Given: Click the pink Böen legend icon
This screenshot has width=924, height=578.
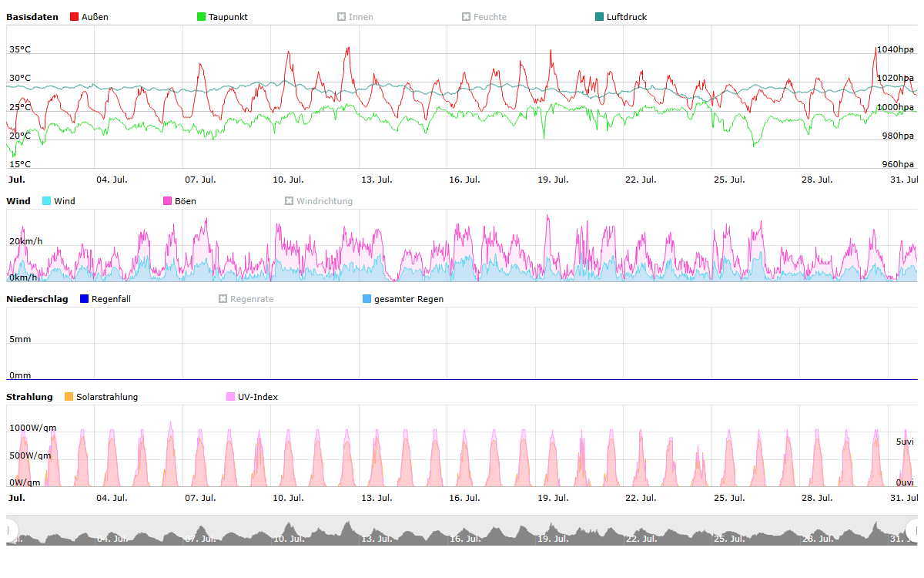Looking at the screenshot, I should [x=168, y=201].
